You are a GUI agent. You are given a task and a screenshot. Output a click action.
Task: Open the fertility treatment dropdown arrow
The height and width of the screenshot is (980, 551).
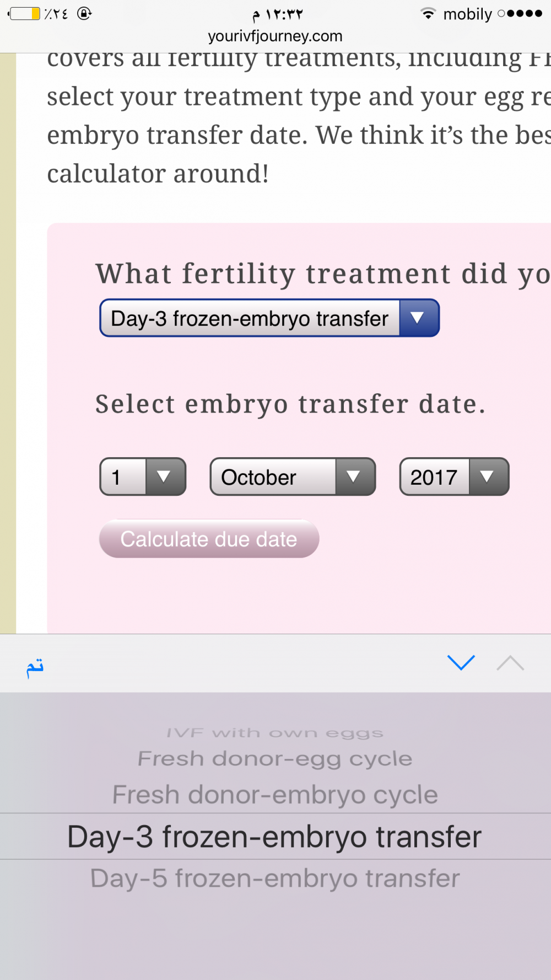(x=418, y=318)
